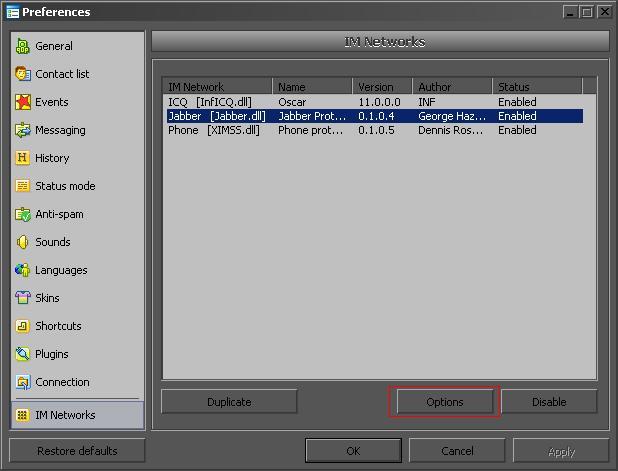Click the General sidebar icon
Viewport: 618px width, 471px height.
coord(22,46)
